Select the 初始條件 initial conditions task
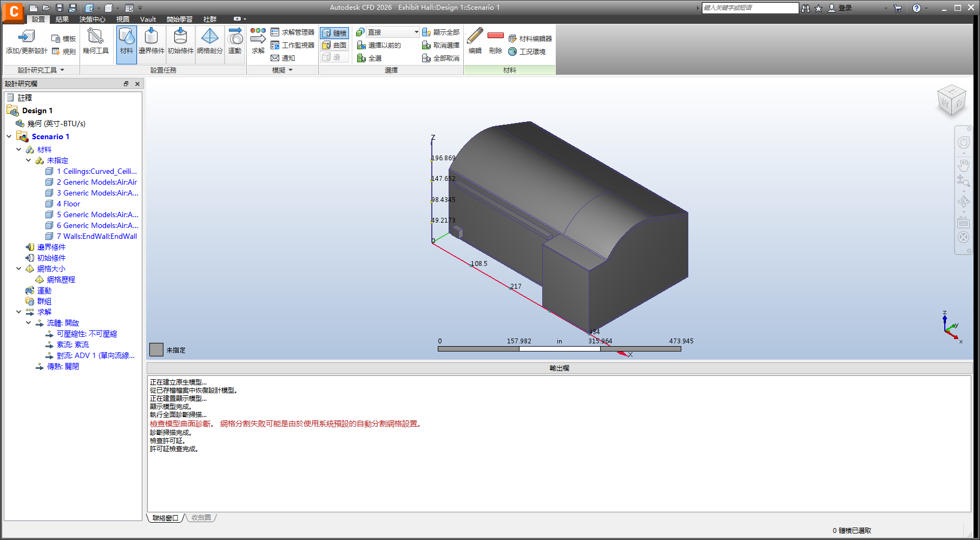Image resolution: width=980 pixels, height=540 pixels. click(181, 42)
